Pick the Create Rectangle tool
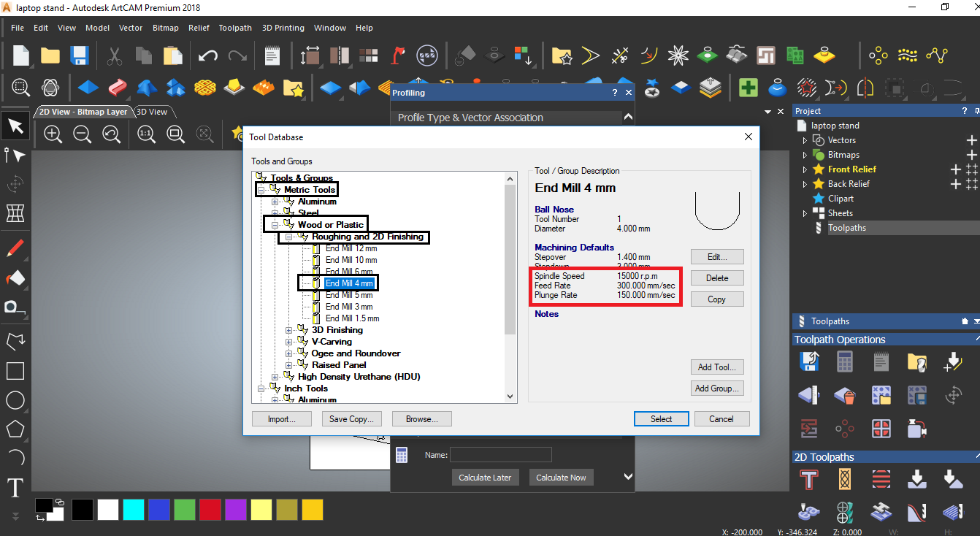Screen dimensions: 980x536 15,371
